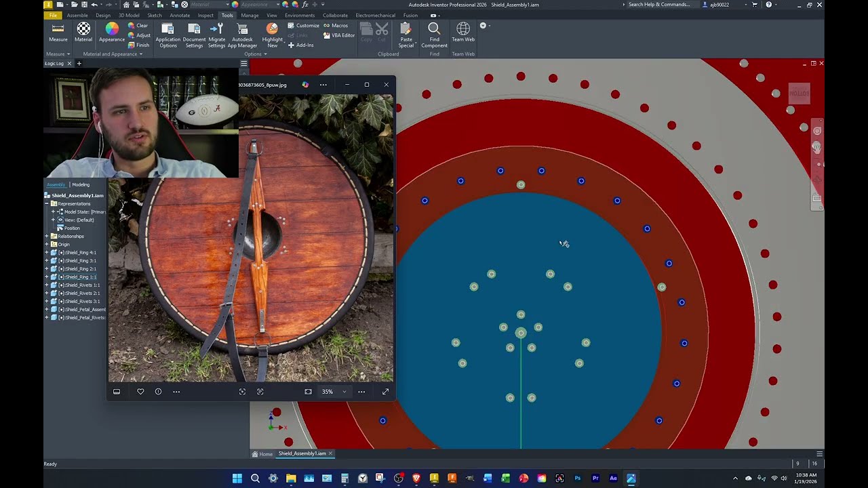The image size is (868, 488).
Task: Click the Save icon in quick access toolbar
Action: click(x=83, y=5)
